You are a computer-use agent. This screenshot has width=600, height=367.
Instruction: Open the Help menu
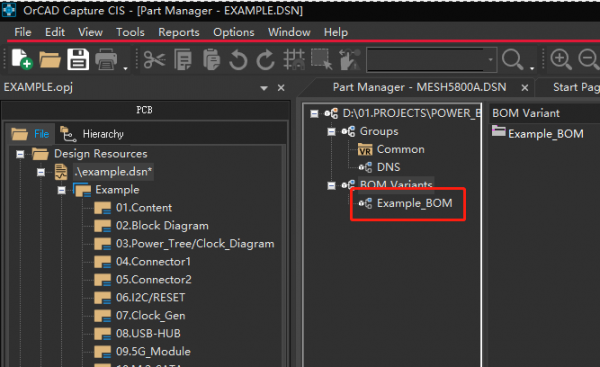[336, 32]
